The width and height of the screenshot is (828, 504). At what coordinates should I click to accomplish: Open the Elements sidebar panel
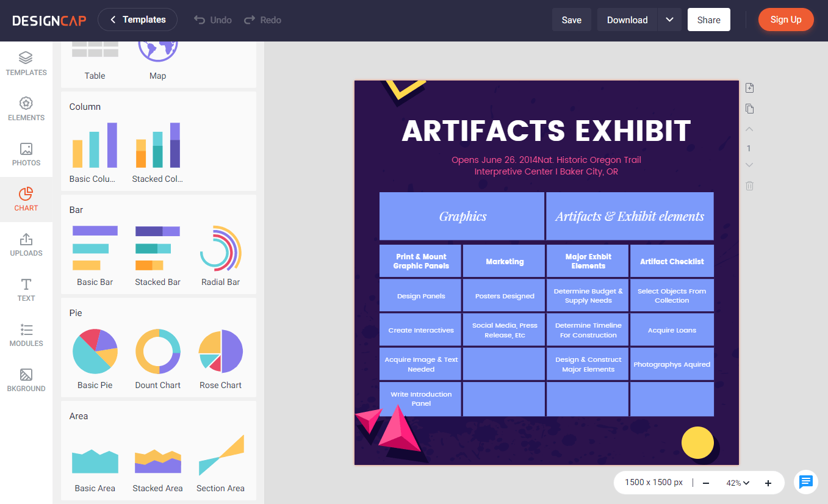tap(26, 109)
